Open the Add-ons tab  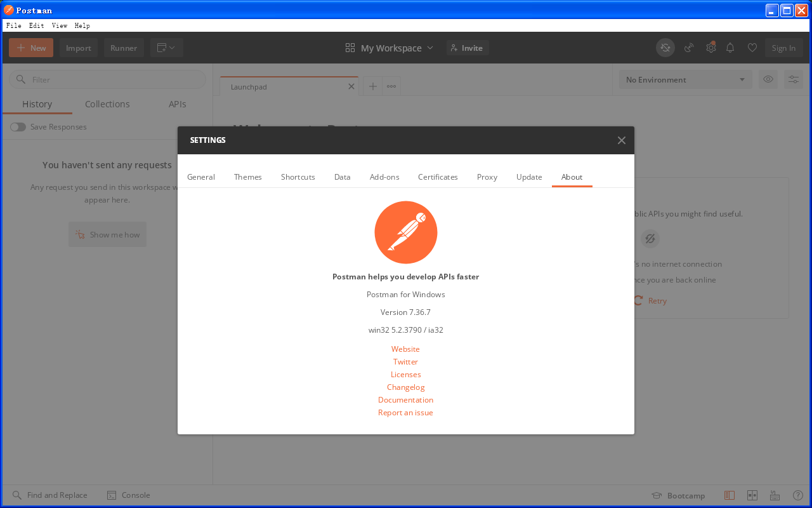tap(384, 177)
